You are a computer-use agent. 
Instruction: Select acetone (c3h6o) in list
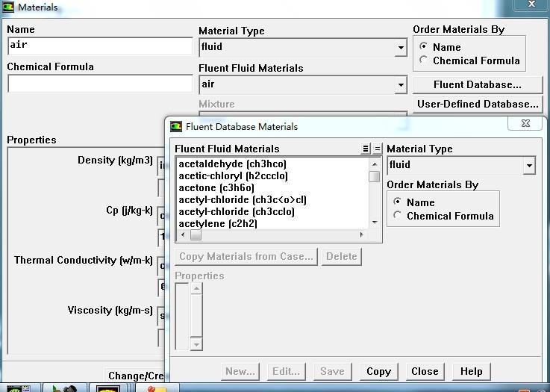click(x=216, y=187)
